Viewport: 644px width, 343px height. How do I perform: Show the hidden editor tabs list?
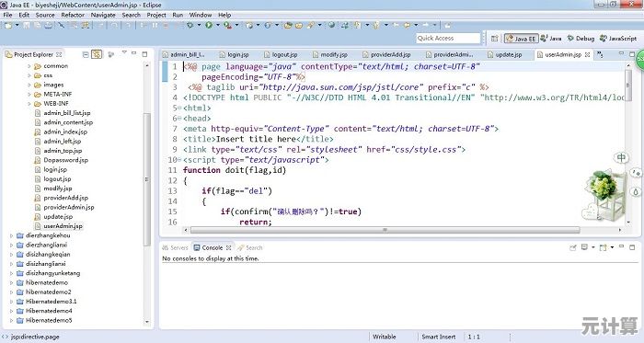coord(600,53)
